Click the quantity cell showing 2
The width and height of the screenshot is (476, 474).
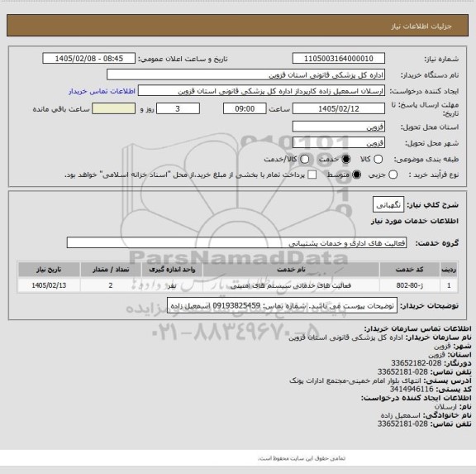[111, 285]
